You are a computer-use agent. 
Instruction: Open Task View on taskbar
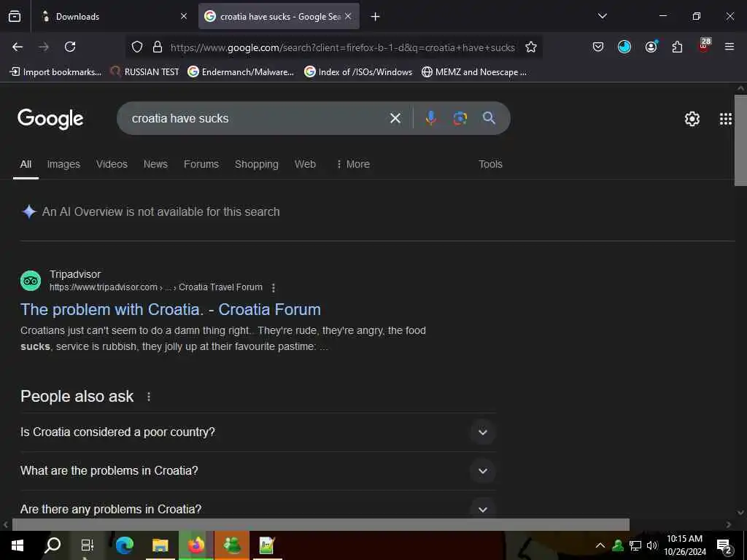tap(88, 545)
